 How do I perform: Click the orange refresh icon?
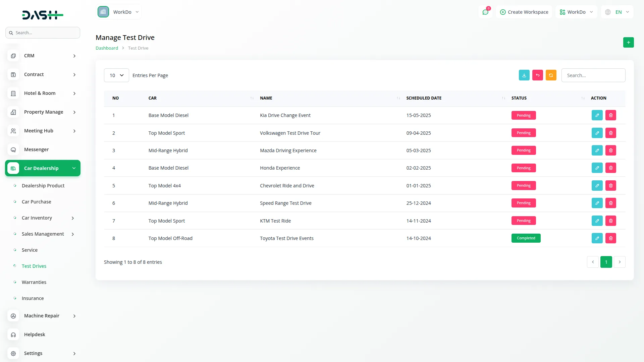[x=551, y=75]
